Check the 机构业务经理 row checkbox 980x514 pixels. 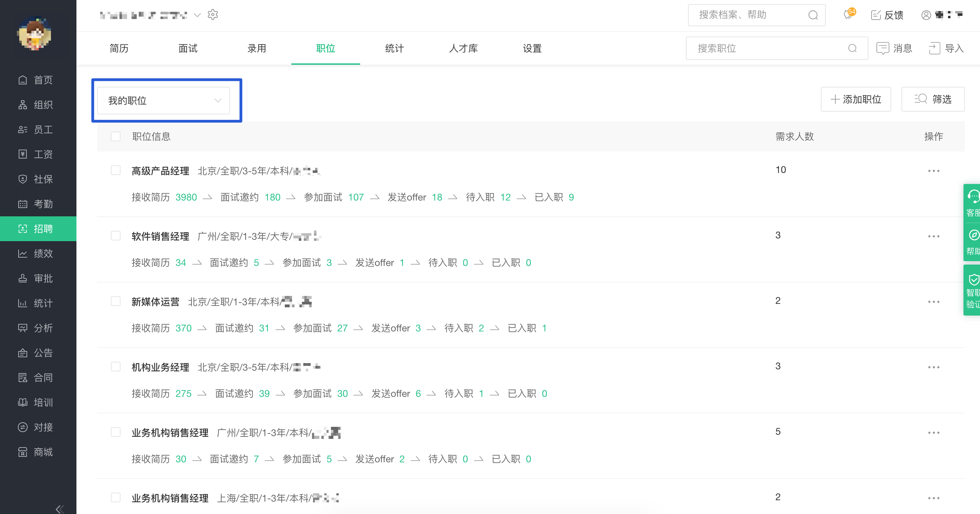(116, 366)
